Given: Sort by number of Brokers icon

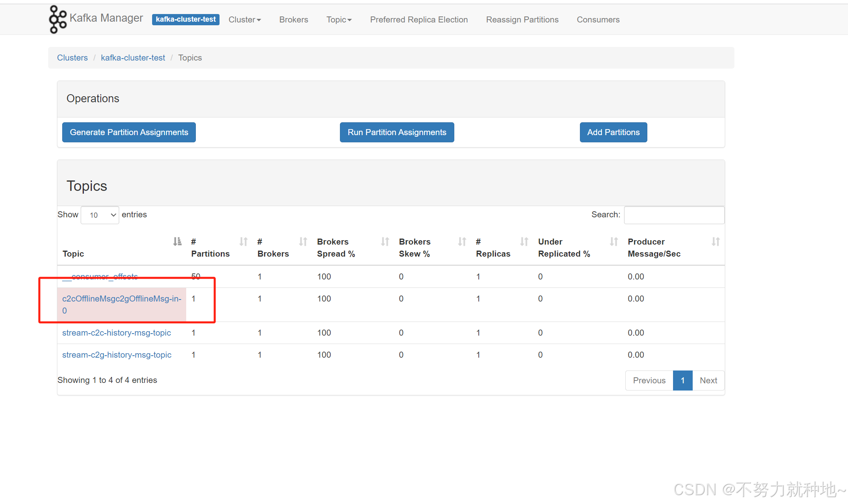Looking at the screenshot, I should click(303, 242).
